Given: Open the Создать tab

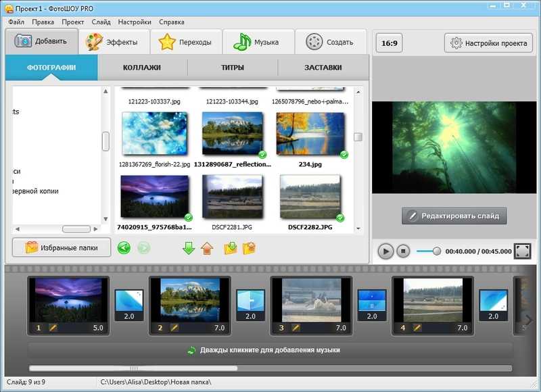Looking at the screenshot, I should (331, 42).
